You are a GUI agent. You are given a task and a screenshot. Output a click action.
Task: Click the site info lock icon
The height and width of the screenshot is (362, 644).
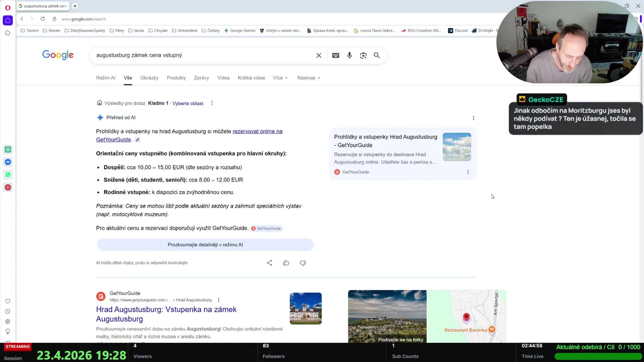tap(54, 19)
